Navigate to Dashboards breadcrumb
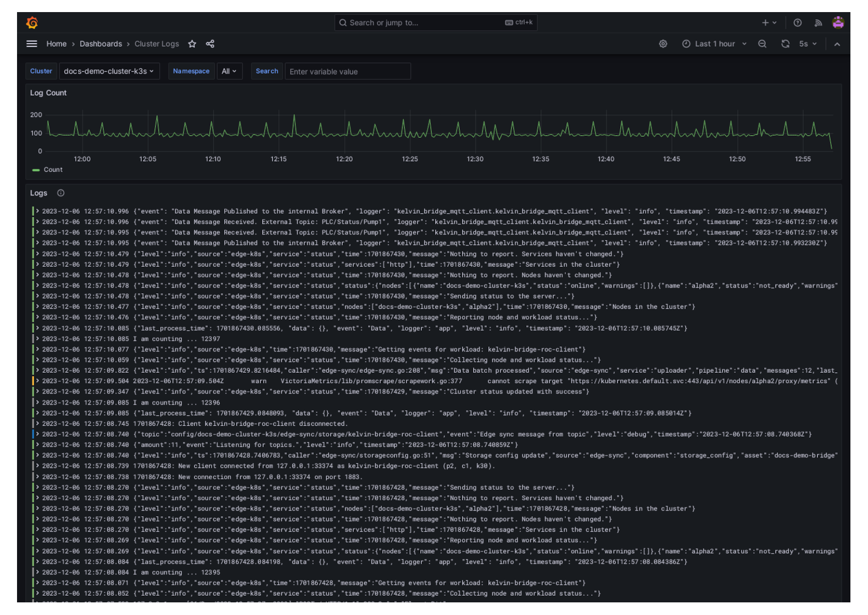This screenshot has width=868, height=615. (101, 44)
